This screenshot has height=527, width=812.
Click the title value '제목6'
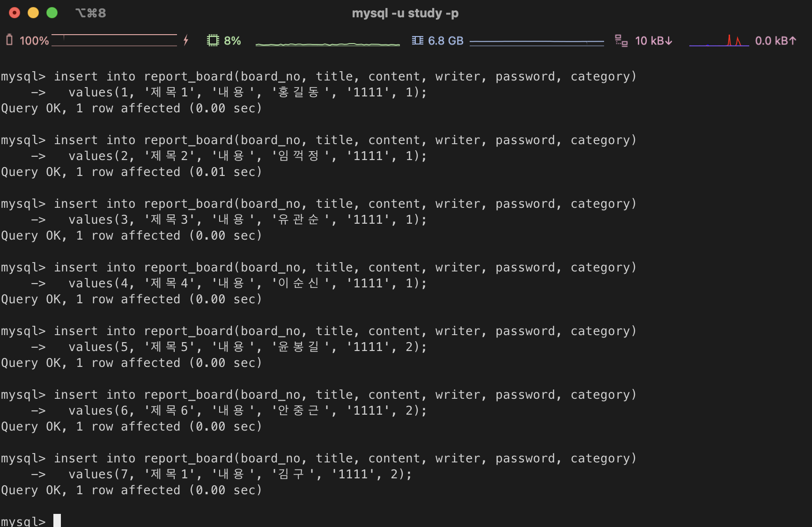[170, 410]
